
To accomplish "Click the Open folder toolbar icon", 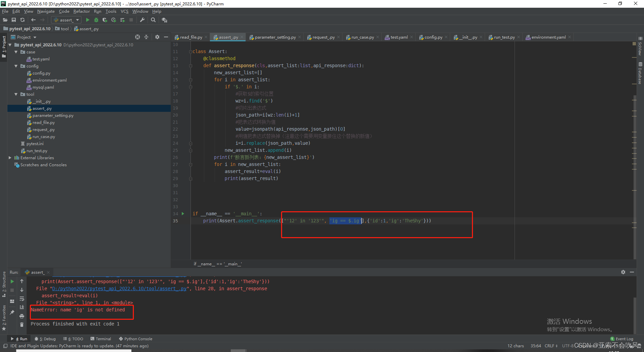I will click(5, 20).
